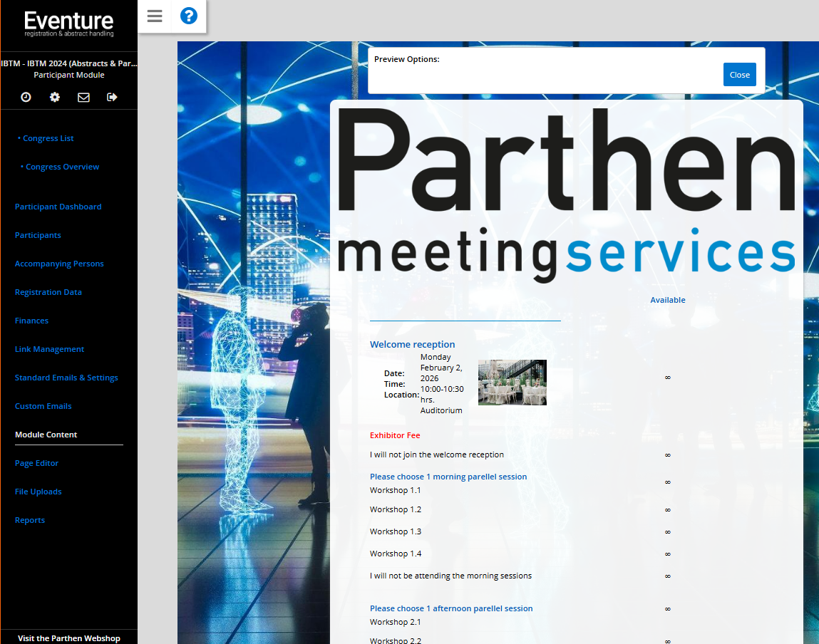Open settings via the gear icon

click(55, 97)
